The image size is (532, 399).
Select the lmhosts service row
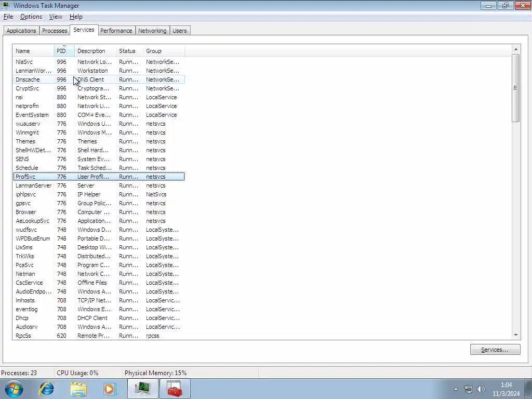click(x=99, y=300)
